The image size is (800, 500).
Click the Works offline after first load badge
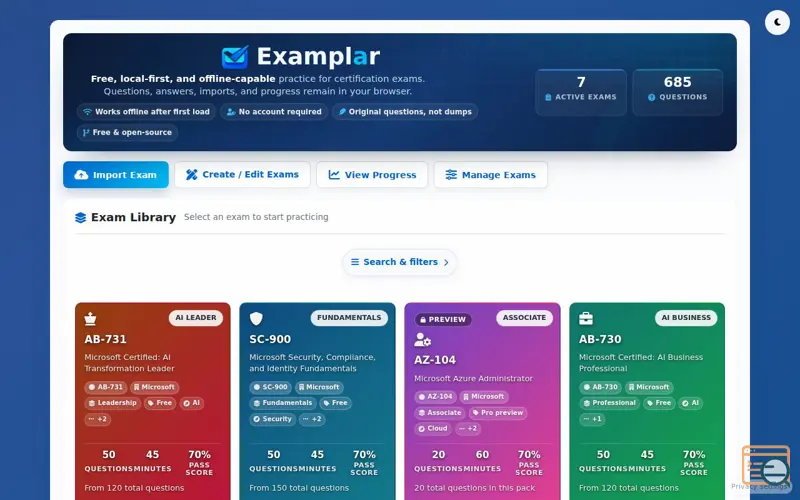coord(146,112)
